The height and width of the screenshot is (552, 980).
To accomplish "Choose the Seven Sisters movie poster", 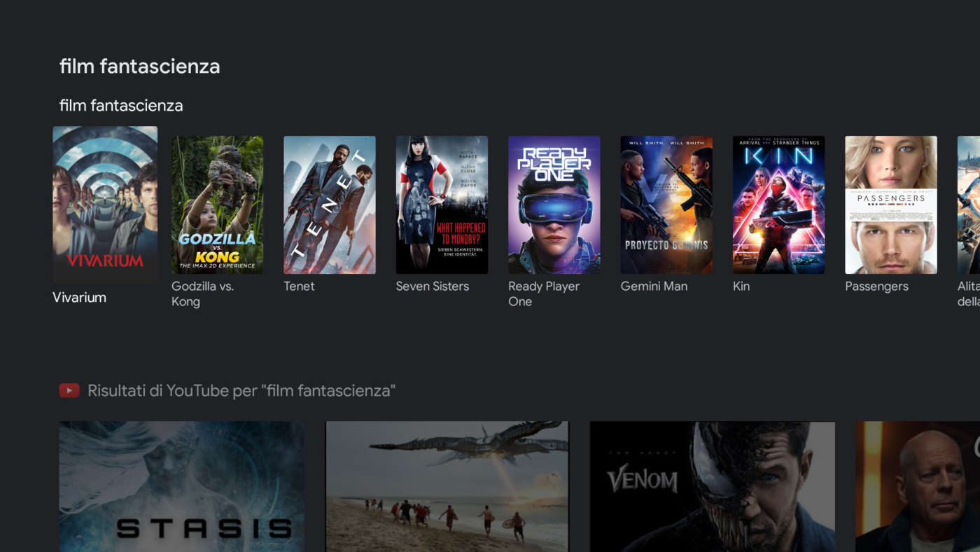I will coord(442,205).
